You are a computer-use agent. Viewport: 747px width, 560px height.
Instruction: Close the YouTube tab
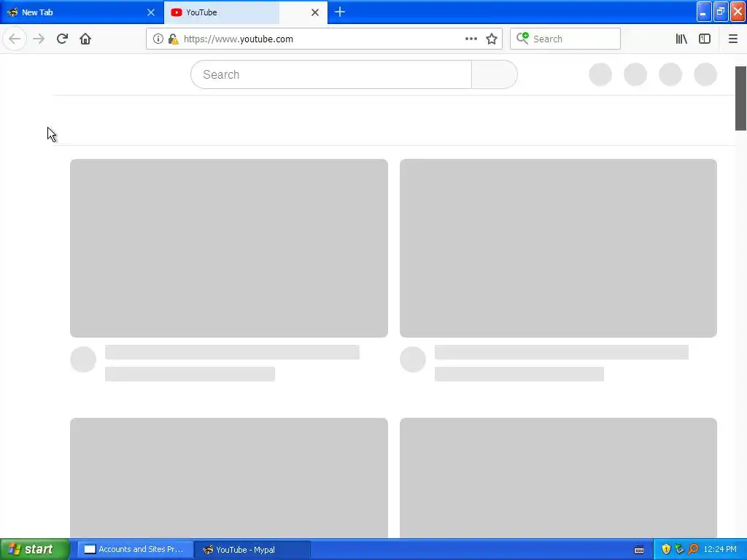pos(315,12)
